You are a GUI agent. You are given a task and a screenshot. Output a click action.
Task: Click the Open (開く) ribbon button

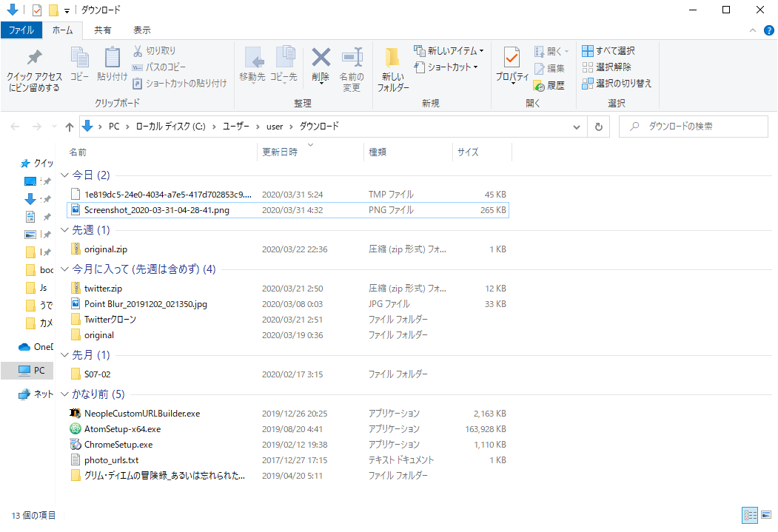click(x=551, y=51)
